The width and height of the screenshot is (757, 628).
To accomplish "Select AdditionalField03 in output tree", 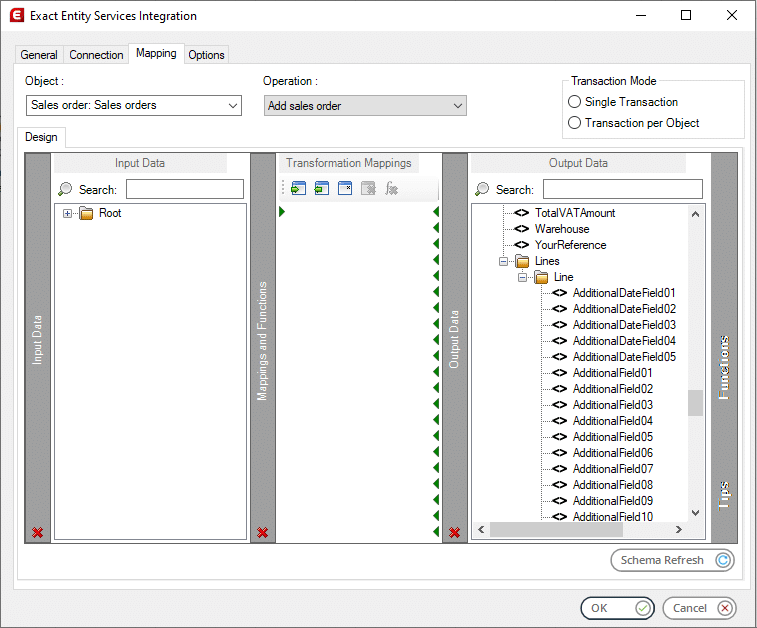I will pos(613,405).
